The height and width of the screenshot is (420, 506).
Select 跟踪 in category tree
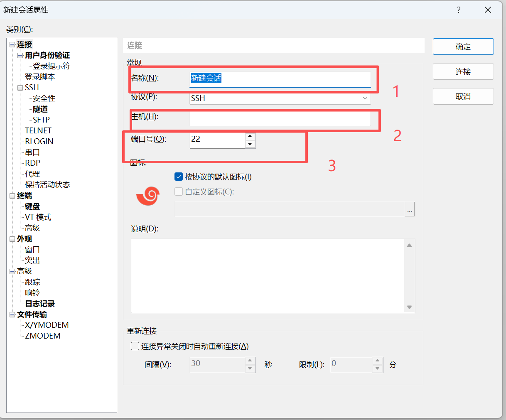coord(32,282)
